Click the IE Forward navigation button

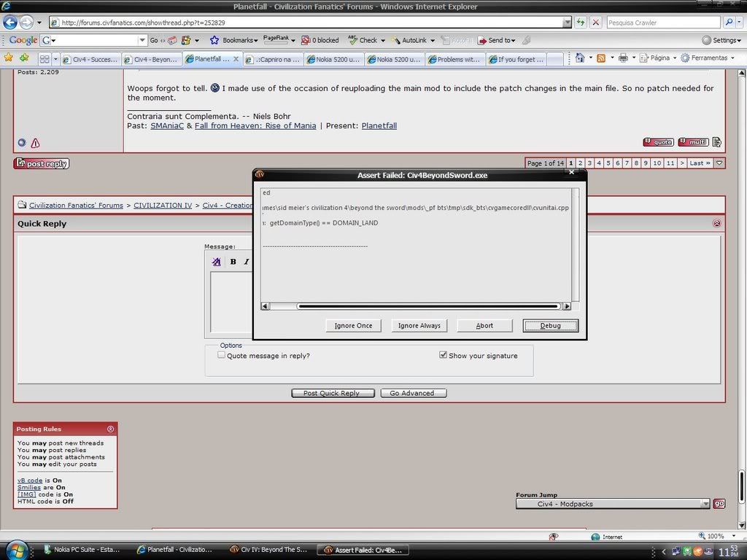27,22
